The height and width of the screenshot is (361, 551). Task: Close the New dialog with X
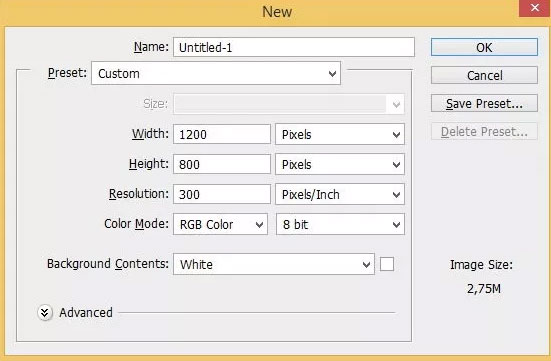[534, 8]
